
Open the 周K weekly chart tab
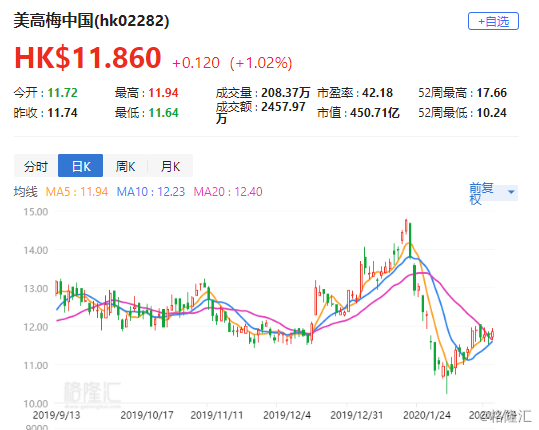125,166
